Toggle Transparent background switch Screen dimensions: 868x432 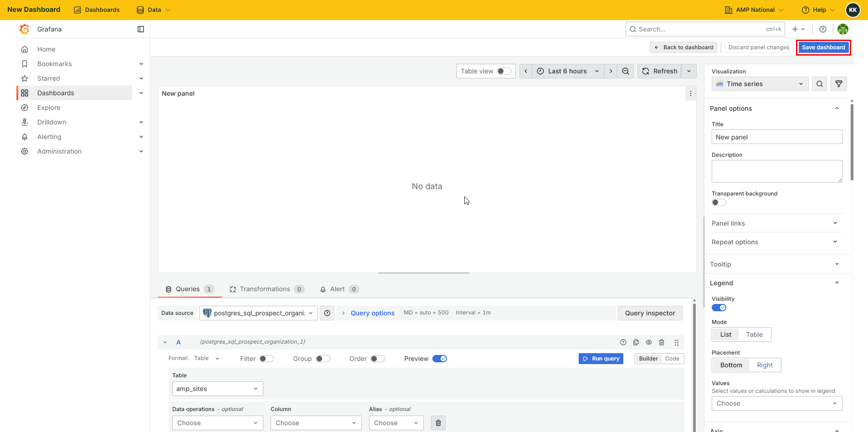click(x=719, y=202)
